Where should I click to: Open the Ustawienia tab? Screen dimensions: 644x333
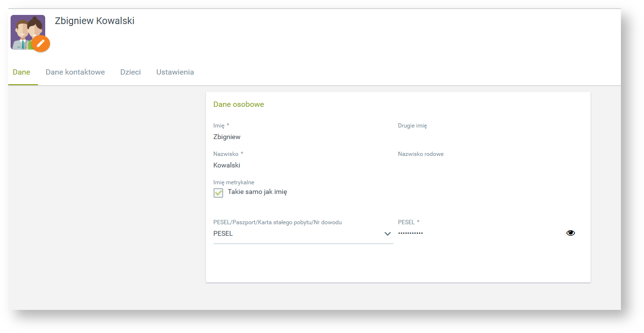coord(175,72)
